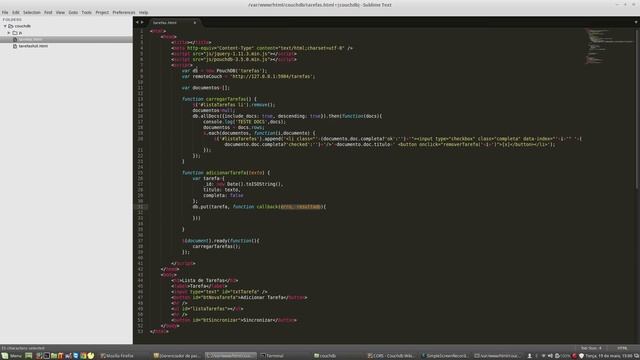Click the '$(document).ready(function(){' line
Viewport: 640px width, 360px height.
coord(221,241)
